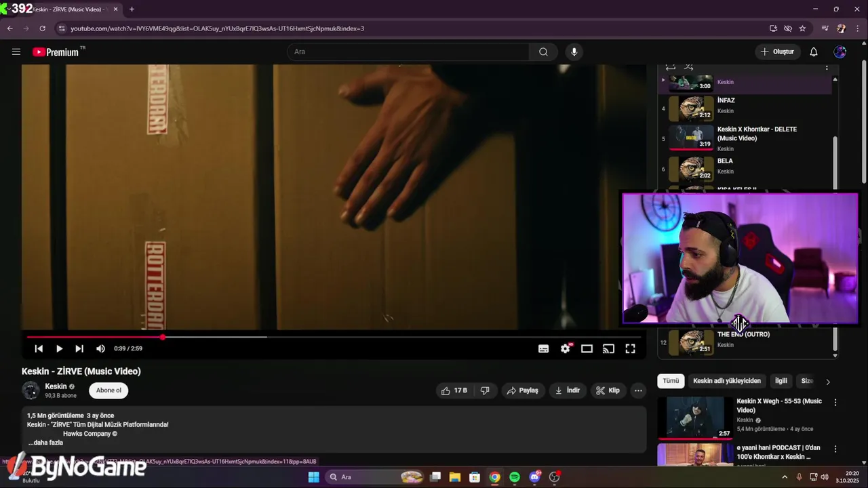
Task: Reload the page
Action: point(42,28)
